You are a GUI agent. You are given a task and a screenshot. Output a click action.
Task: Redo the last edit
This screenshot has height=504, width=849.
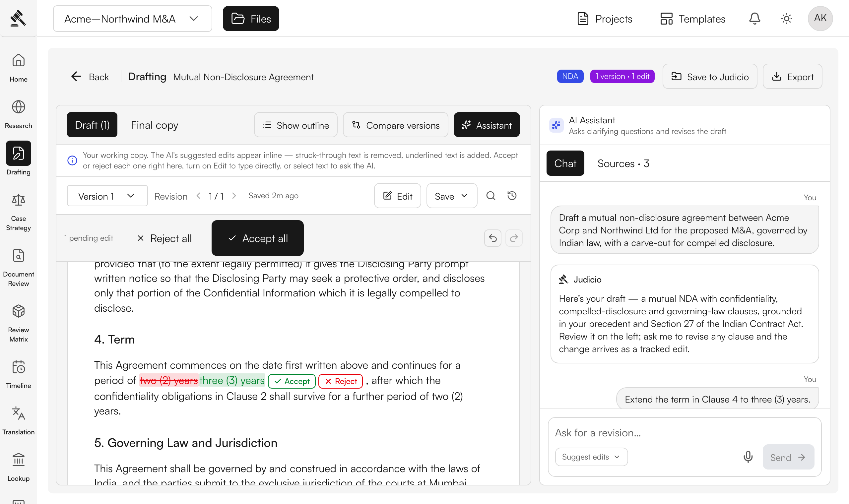[x=514, y=238]
